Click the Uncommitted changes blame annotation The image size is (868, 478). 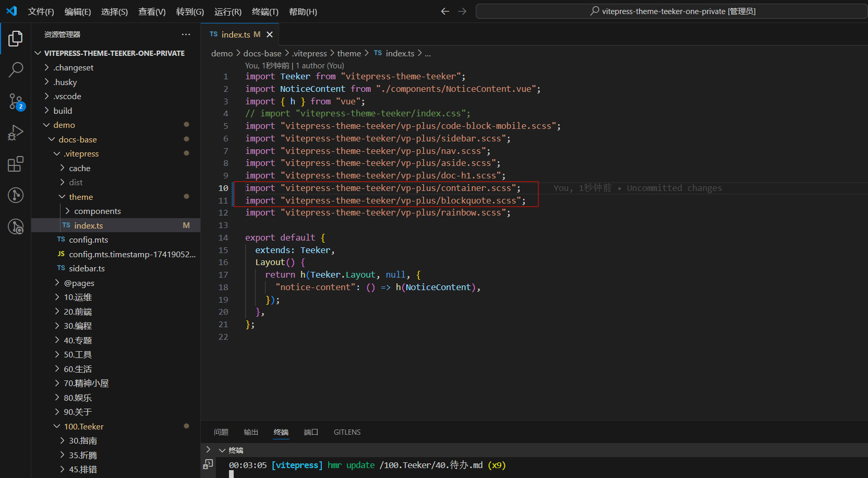(638, 188)
